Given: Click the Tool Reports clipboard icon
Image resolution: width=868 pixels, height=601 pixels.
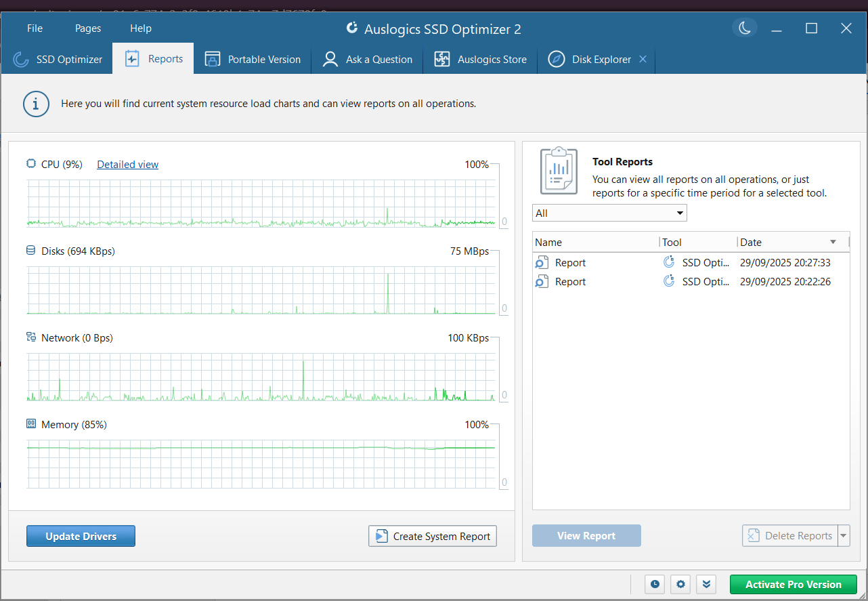Looking at the screenshot, I should point(558,170).
